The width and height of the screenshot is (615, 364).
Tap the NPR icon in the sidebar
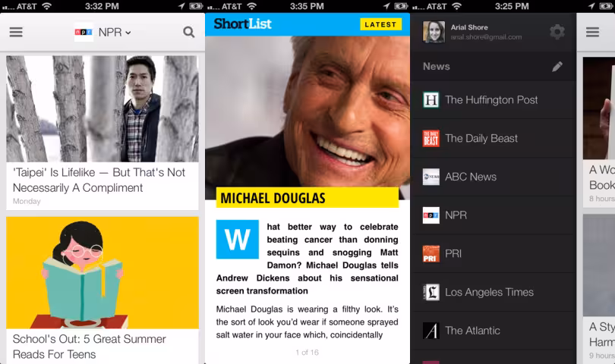click(x=431, y=215)
